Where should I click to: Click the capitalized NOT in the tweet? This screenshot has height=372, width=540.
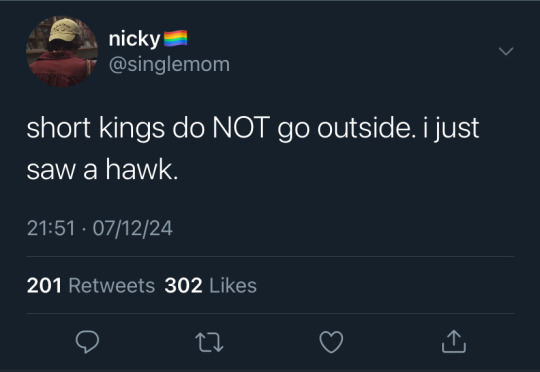point(241,128)
